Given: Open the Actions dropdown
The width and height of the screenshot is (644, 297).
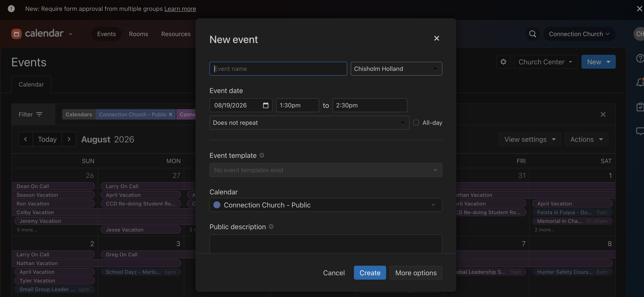Looking at the screenshot, I should click(x=586, y=139).
